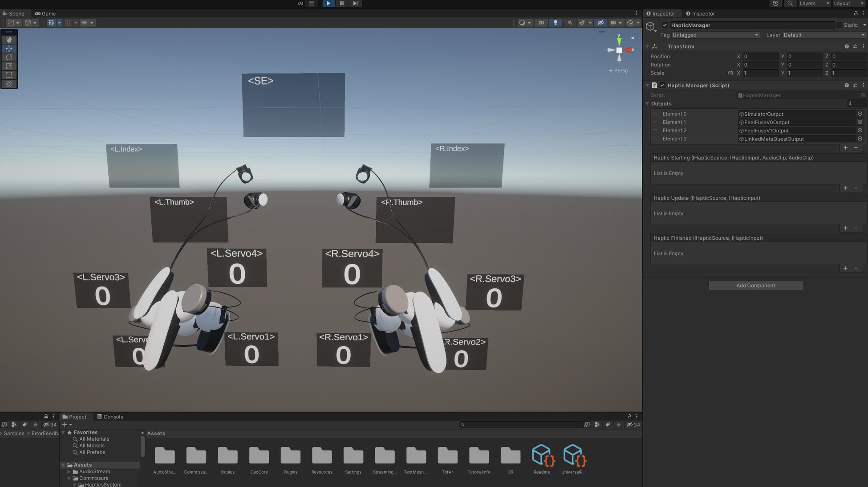Switch to the Console tab
The height and width of the screenshot is (487, 868).
110,417
